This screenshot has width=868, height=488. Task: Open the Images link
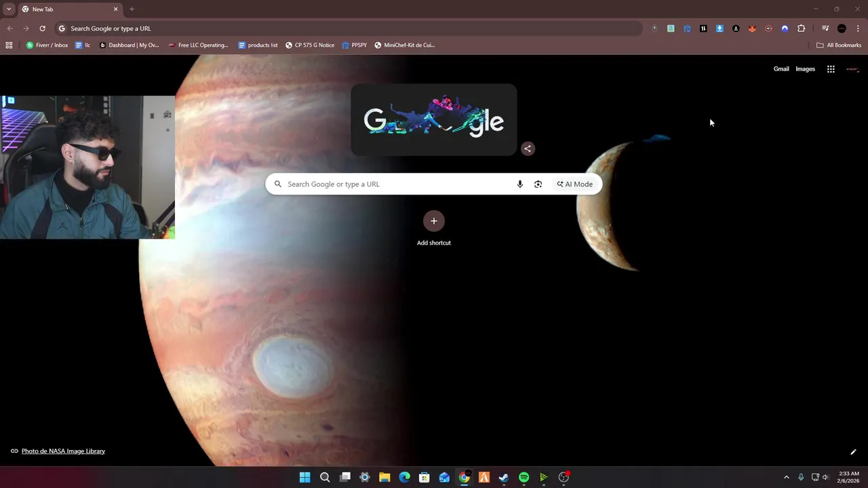point(805,69)
